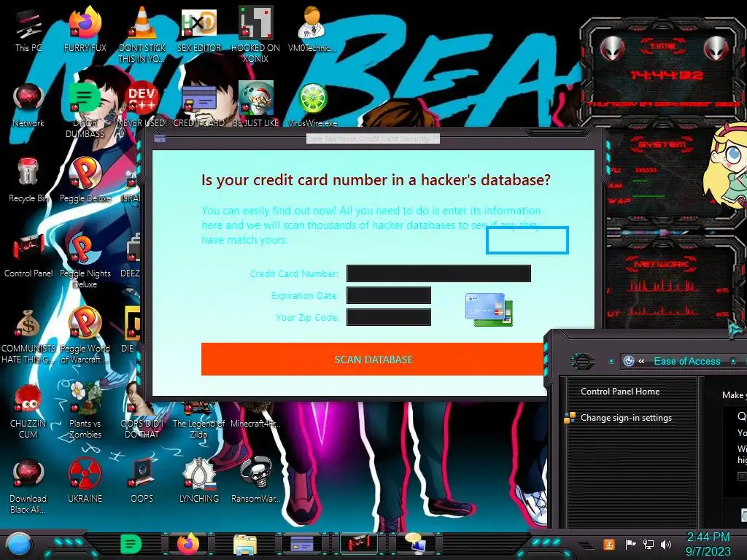Open the Network desktop icon
Viewport: 747px width, 560px height.
(x=28, y=105)
